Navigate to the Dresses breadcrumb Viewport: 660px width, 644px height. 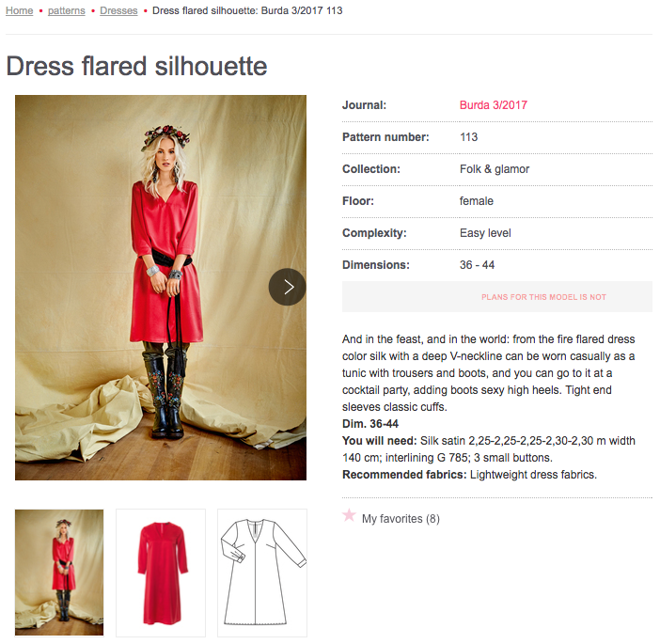(x=118, y=11)
